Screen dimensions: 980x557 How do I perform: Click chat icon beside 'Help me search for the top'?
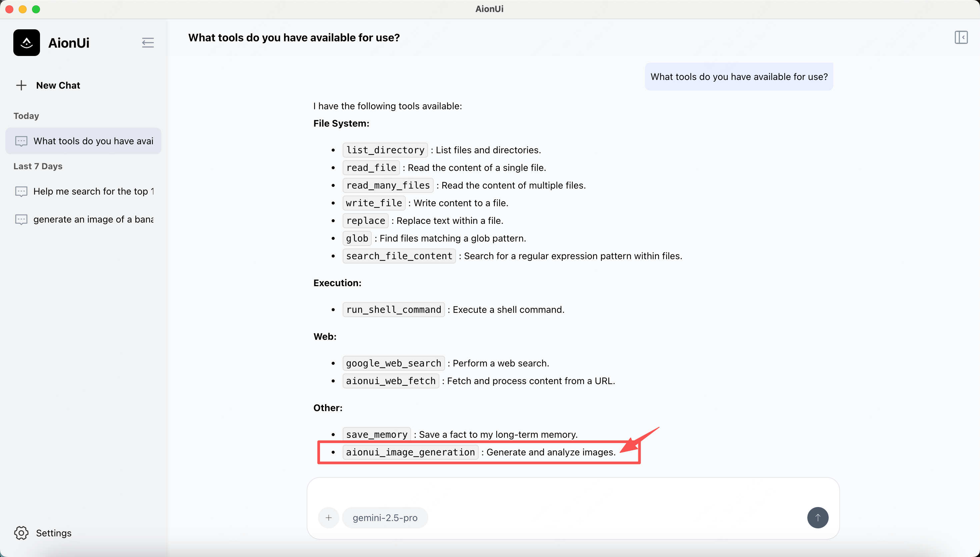point(21,191)
